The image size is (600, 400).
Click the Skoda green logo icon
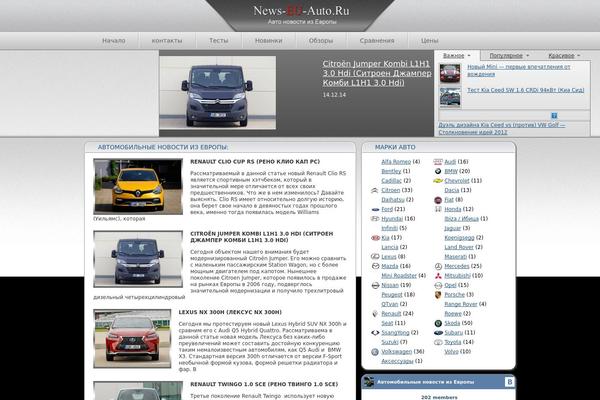click(x=438, y=323)
